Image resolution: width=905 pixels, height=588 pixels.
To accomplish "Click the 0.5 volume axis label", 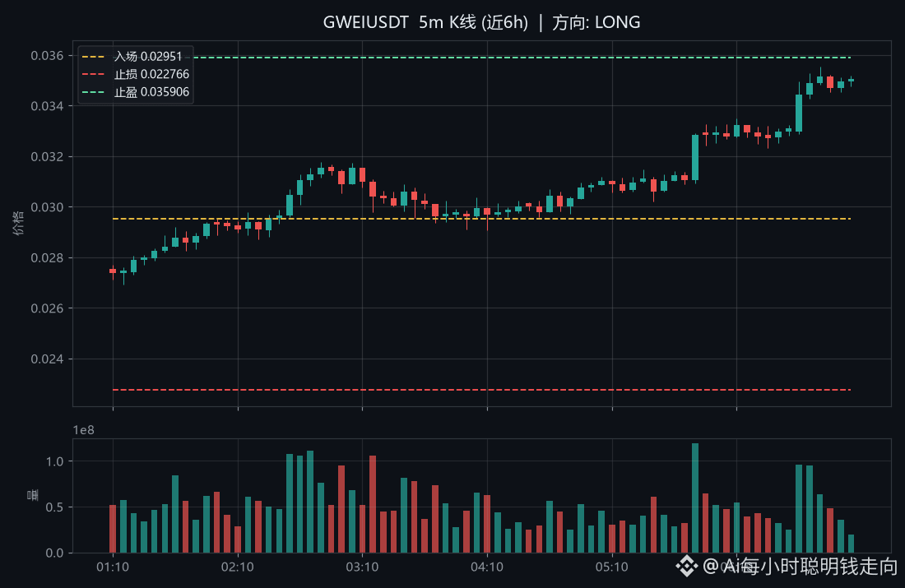I will pos(55,507).
